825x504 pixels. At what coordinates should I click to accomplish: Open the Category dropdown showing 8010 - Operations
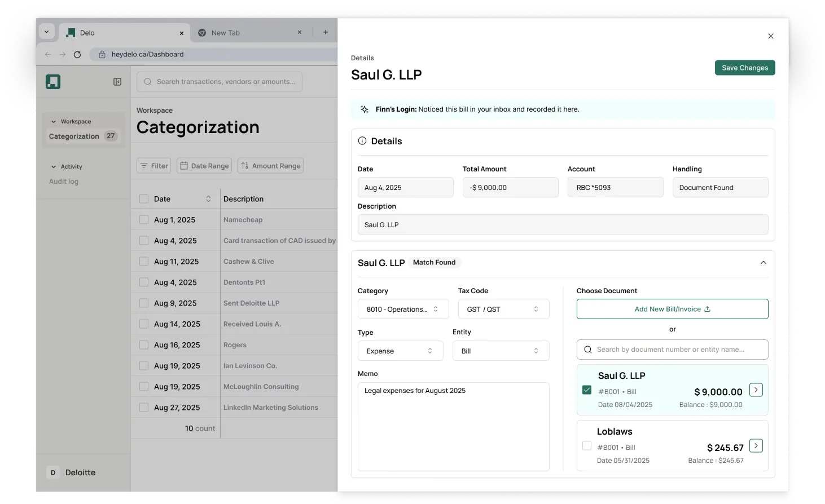(402, 309)
